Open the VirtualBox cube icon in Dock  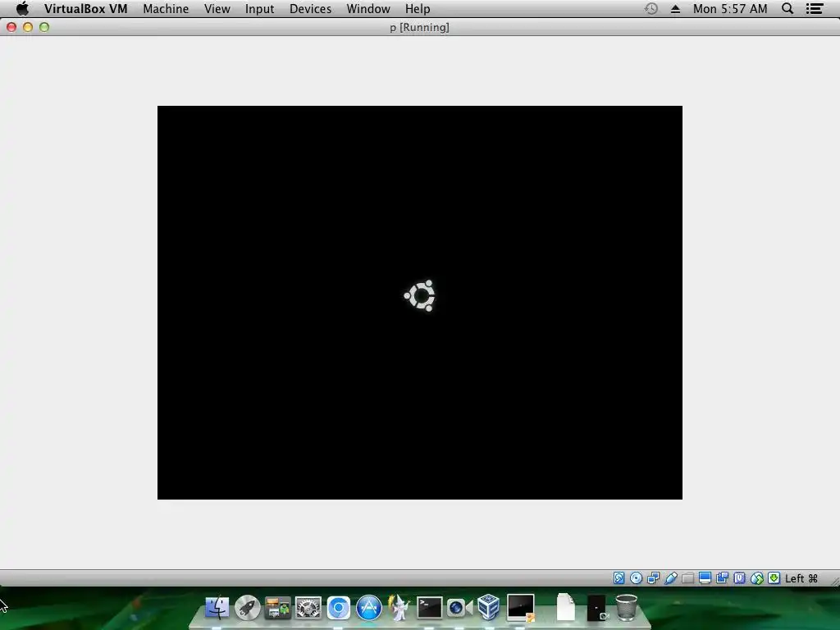tap(489, 608)
